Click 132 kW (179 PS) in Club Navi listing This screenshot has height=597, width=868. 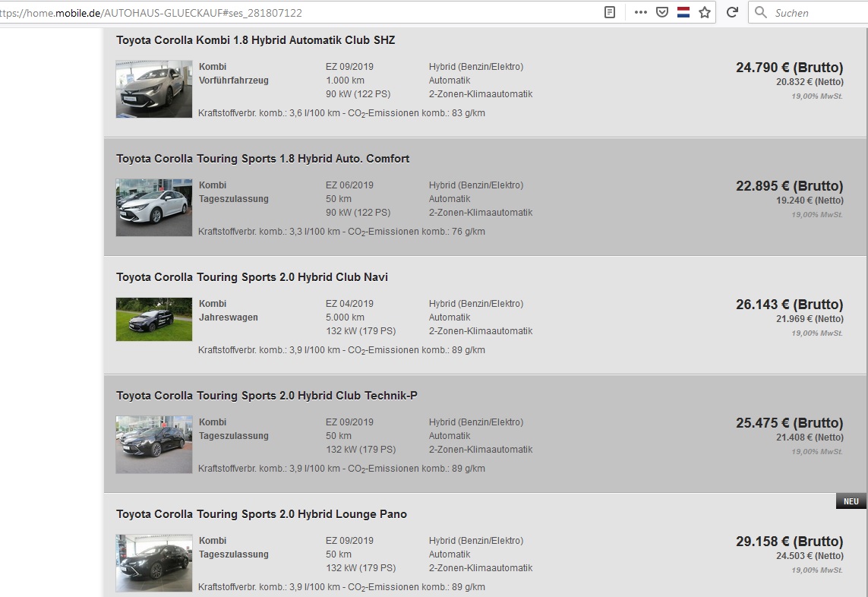click(x=361, y=331)
